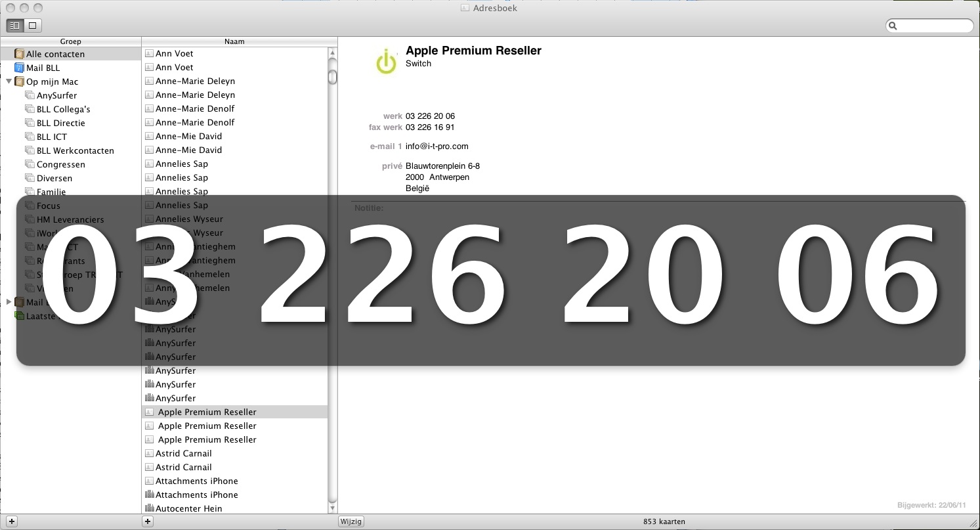Click the Blauwtorenplein 6-8 address line
The image size is (980, 530).
442,166
